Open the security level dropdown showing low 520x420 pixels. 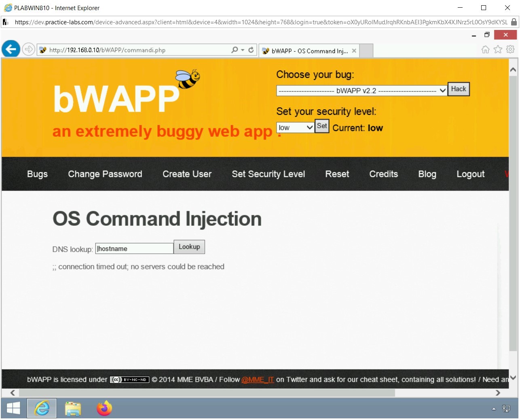pos(295,127)
